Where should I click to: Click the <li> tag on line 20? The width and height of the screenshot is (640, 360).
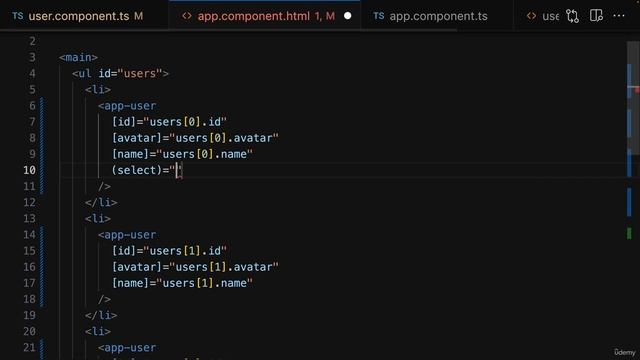pos(98,331)
